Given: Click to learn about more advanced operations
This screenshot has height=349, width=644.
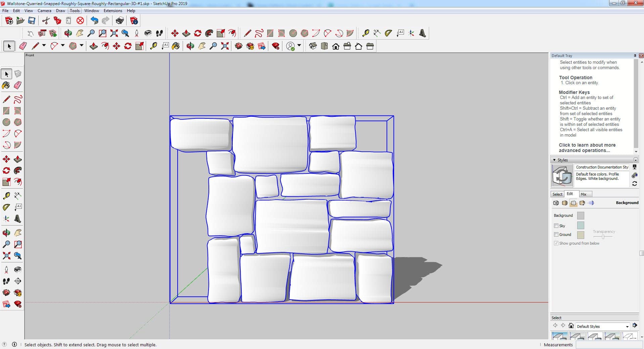Looking at the screenshot, I should coord(587,148).
